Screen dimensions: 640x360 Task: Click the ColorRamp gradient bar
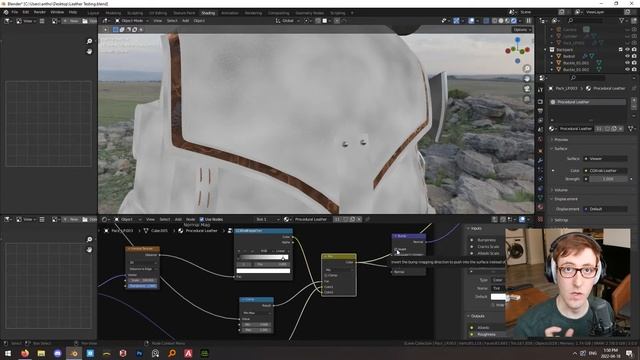pos(263,257)
